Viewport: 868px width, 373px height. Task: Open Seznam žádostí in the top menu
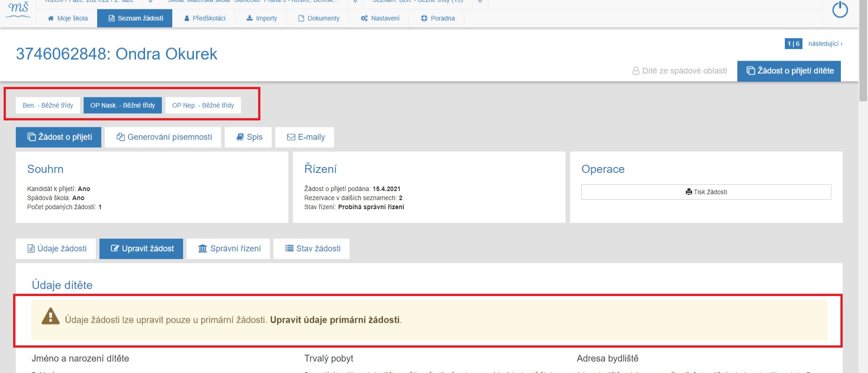135,18
